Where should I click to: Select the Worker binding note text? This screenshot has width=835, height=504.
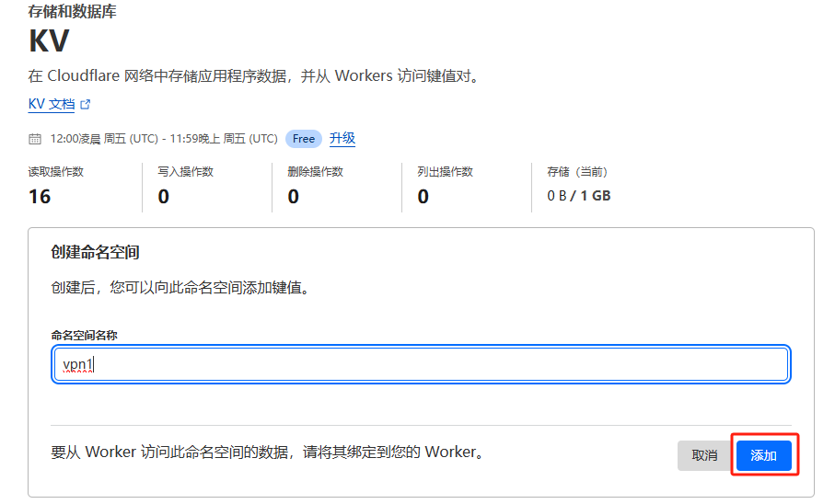(268, 452)
